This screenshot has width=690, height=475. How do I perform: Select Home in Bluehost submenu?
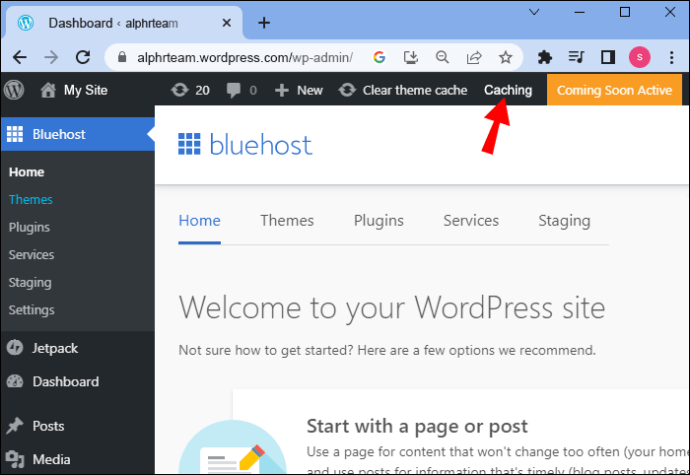(x=26, y=172)
